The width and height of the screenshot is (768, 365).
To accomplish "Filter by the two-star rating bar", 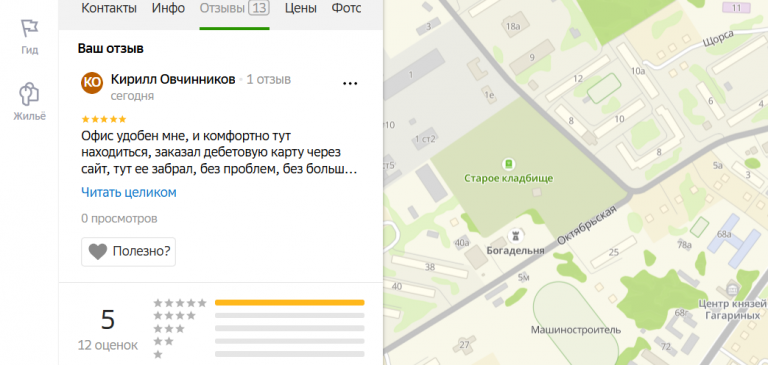I will (289, 341).
